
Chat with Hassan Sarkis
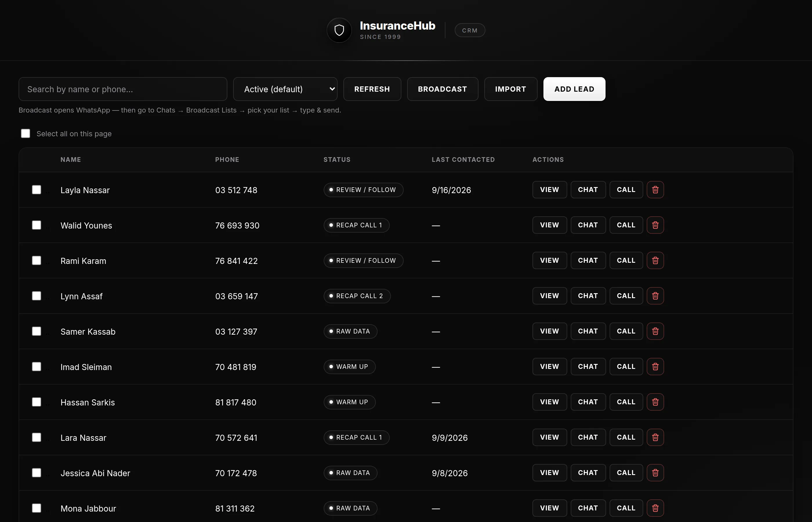click(588, 402)
